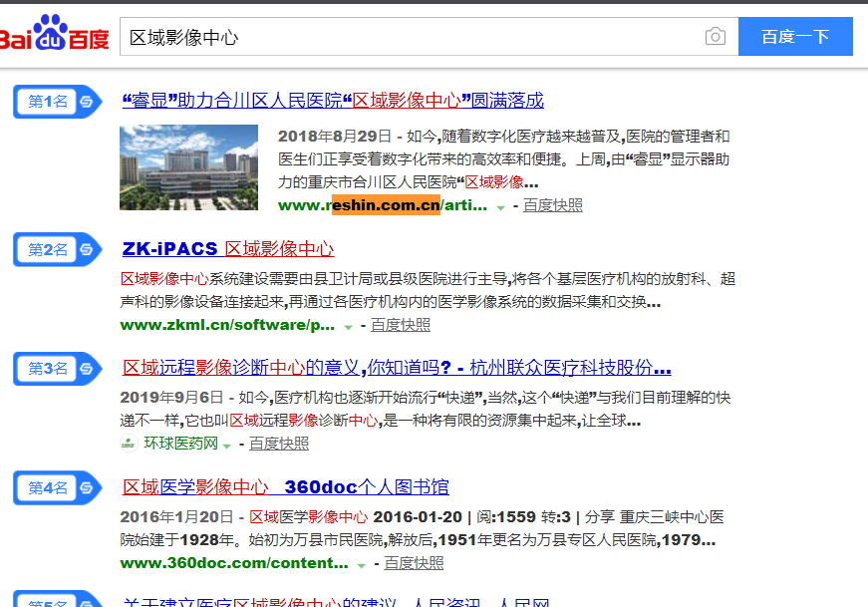Click the www.reshin.com.cn/arti... URL

[x=383, y=205]
